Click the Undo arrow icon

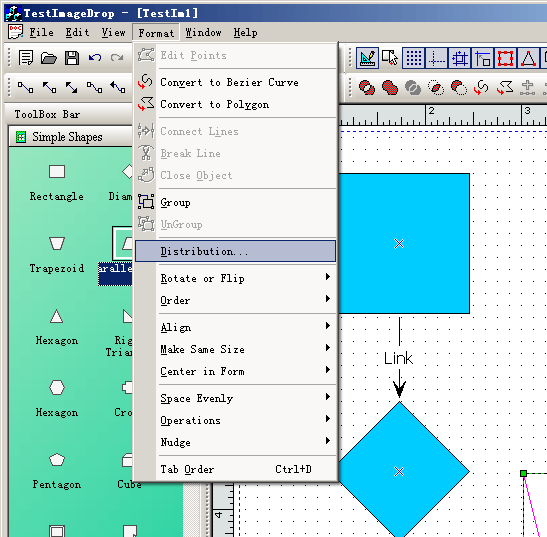95,58
